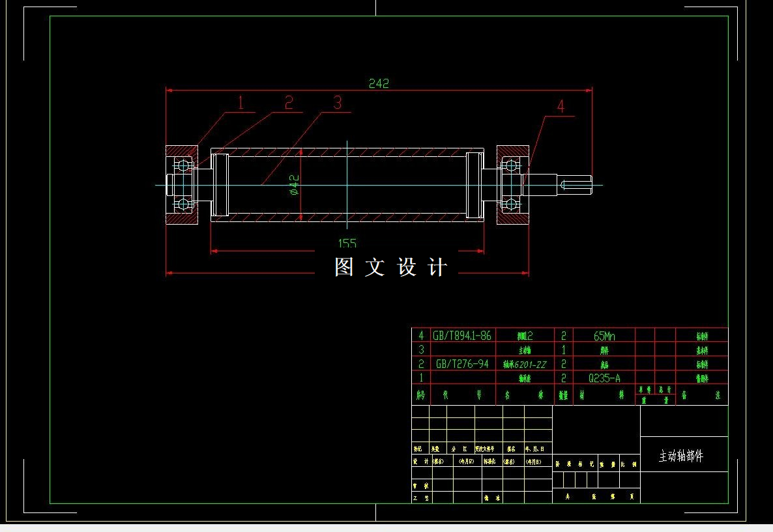Image resolution: width=773 pixels, height=532 pixels.
Task: Select part balloon number 1 on drawing
Action: point(241,102)
